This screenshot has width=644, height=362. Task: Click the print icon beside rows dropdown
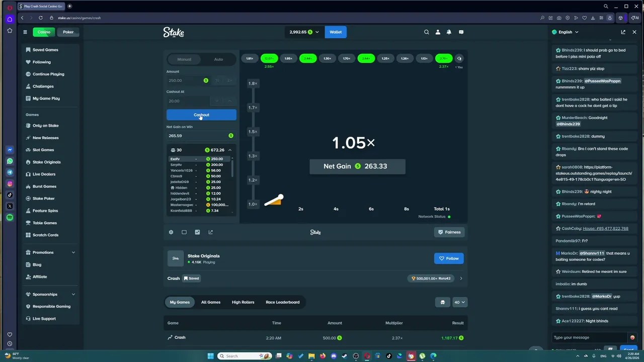[443, 302]
